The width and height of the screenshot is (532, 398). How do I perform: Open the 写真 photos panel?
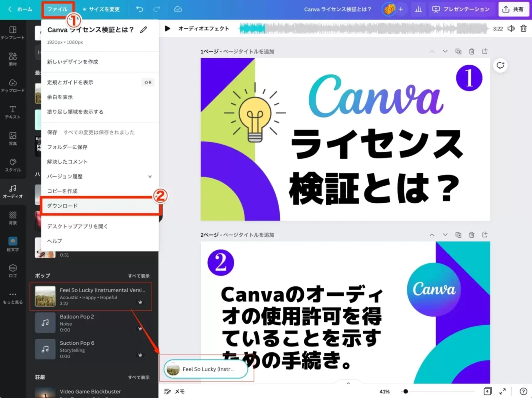[x=12, y=139]
